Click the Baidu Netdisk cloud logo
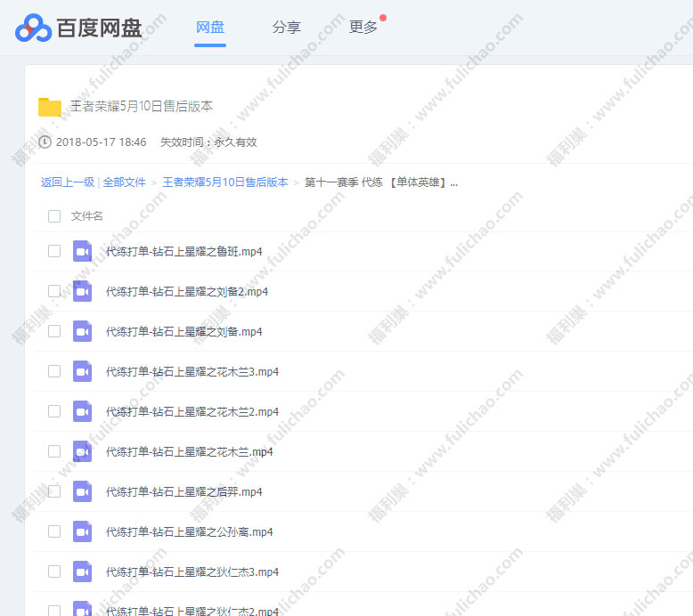This screenshot has height=616, width=693. pos(33,28)
